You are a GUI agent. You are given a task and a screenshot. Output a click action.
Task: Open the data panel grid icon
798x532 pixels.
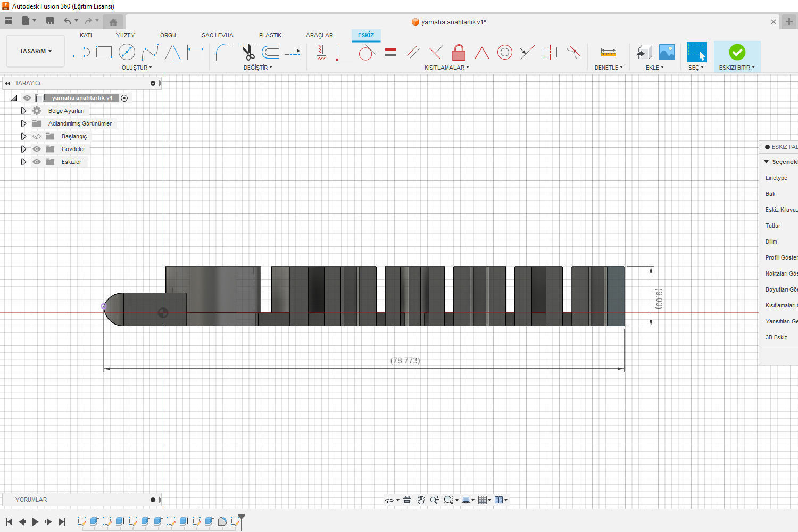click(x=9, y=21)
